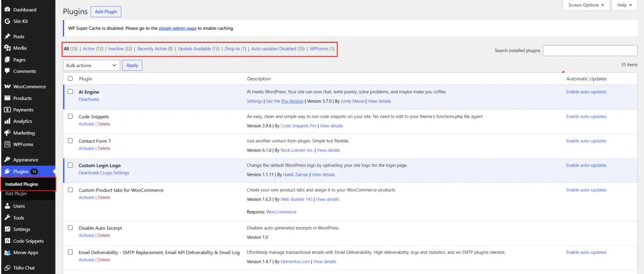644x274 pixels.
Task: Click the Media icon in sidebar
Action: click(x=7, y=48)
